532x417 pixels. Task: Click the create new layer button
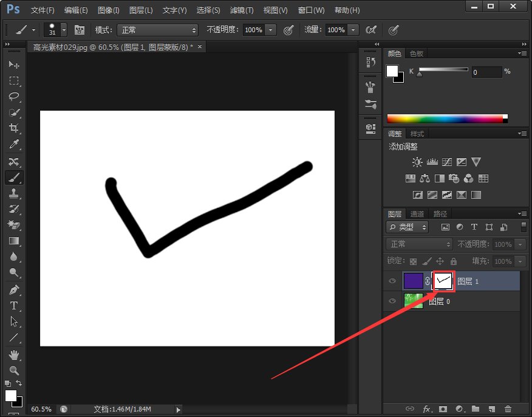pyautogui.click(x=491, y=409)
